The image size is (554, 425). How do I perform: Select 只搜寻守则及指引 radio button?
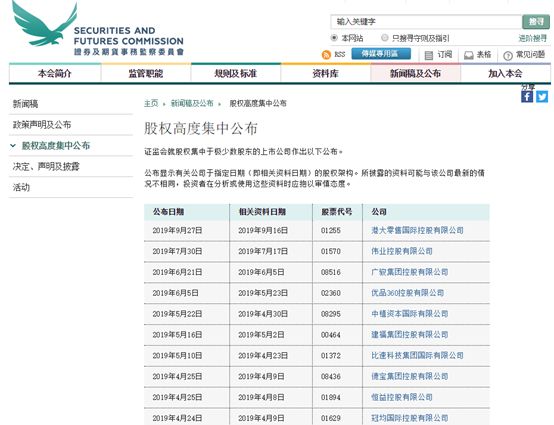(x=385, y=37)
